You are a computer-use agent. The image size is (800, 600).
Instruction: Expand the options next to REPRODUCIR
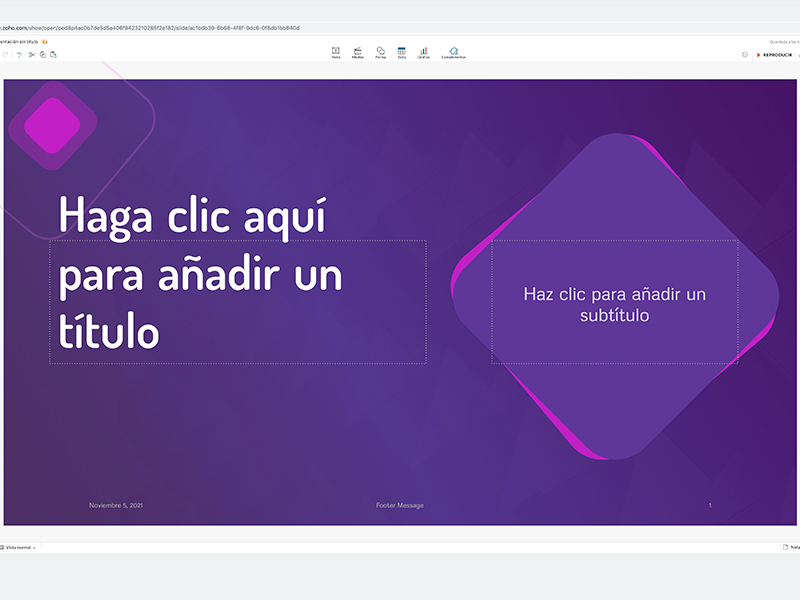tap(798, 55)
